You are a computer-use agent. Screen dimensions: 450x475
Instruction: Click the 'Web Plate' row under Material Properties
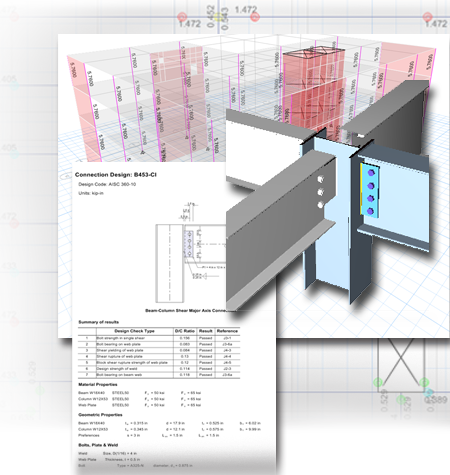pyautogui.click(x=140, y=405)
